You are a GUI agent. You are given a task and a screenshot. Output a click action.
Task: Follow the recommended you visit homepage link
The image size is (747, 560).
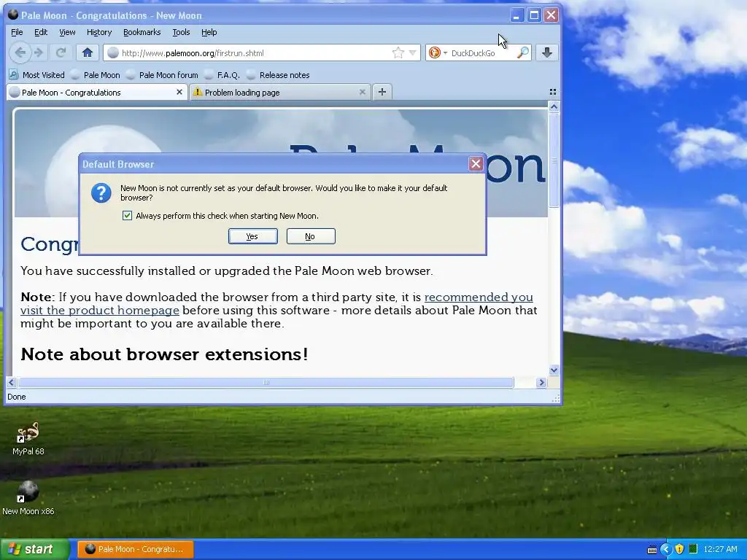pos(276,303)
